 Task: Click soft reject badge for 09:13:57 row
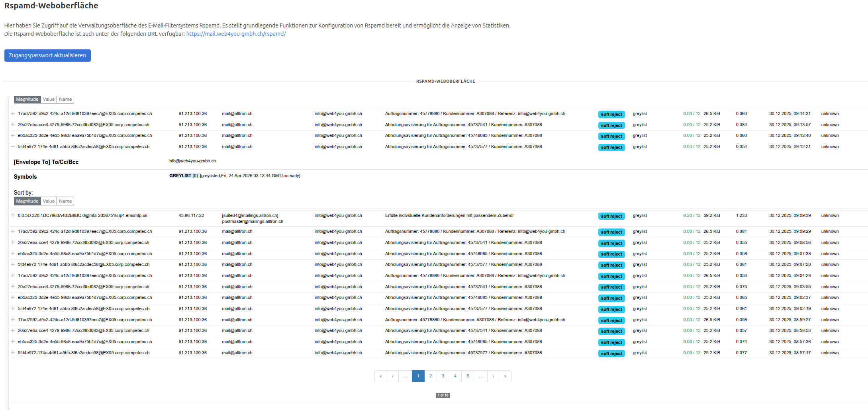(x=611, y=125)
